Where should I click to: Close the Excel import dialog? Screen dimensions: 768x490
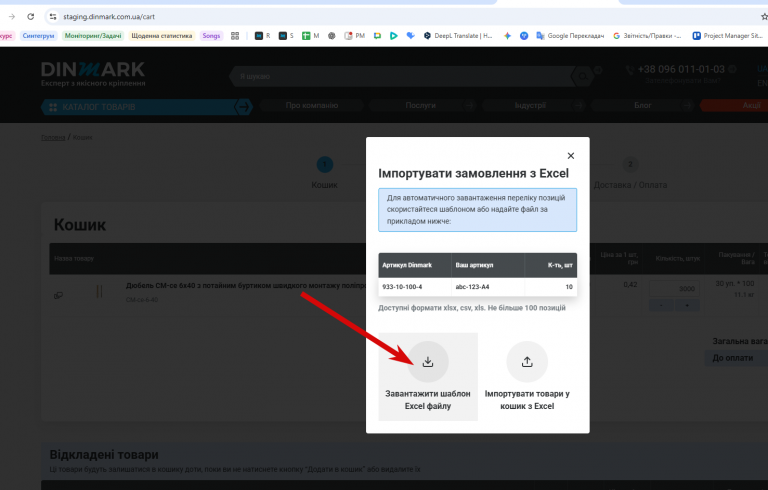(571, 156)
